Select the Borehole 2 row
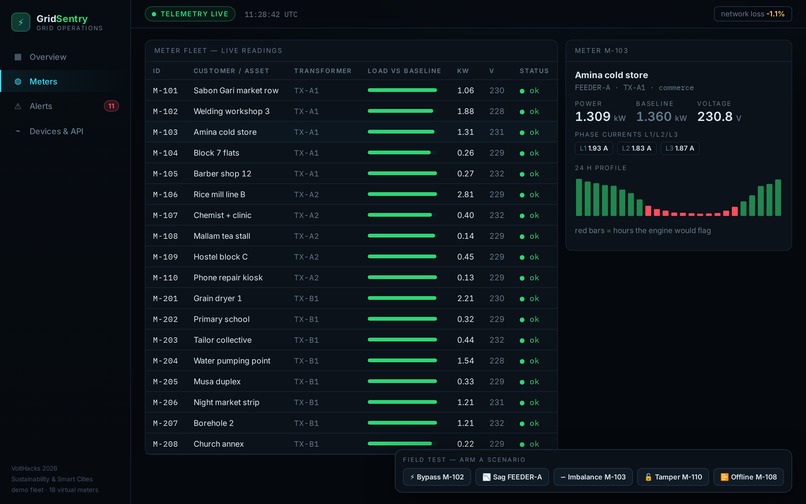This screenshot has width=806, height=504. tap(351, 423)
